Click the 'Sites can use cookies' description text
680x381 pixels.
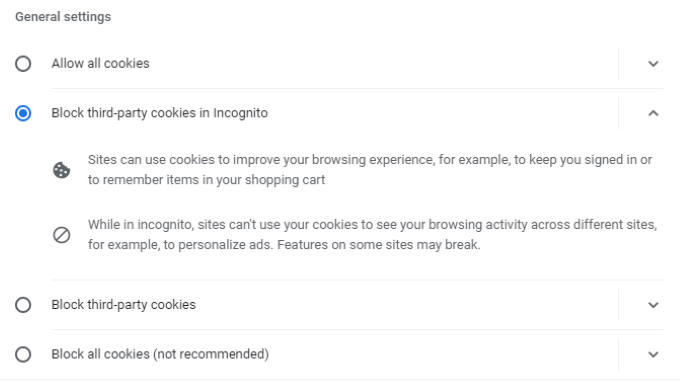(370, 169)
